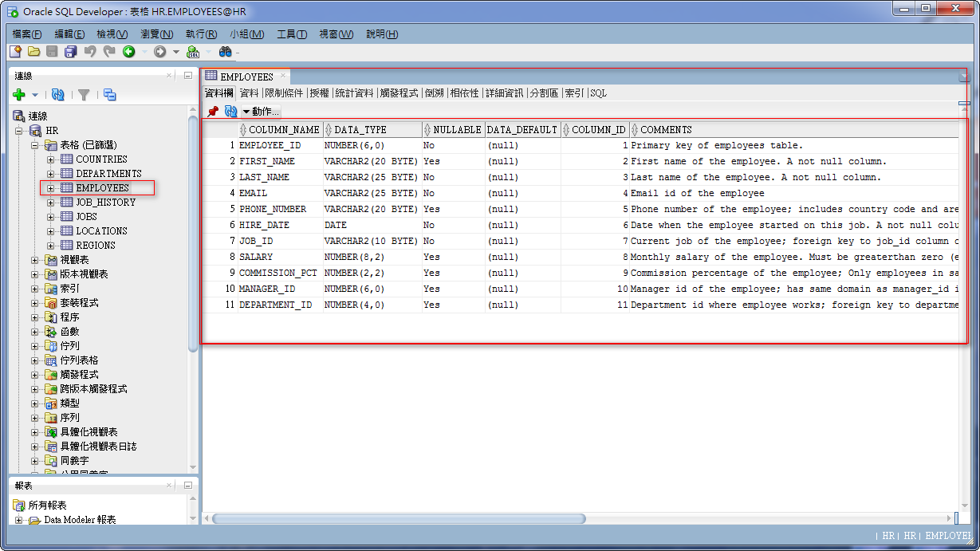Refresh the EMPLOYEES columns view
980x551 pixels.
pos(231,112)
